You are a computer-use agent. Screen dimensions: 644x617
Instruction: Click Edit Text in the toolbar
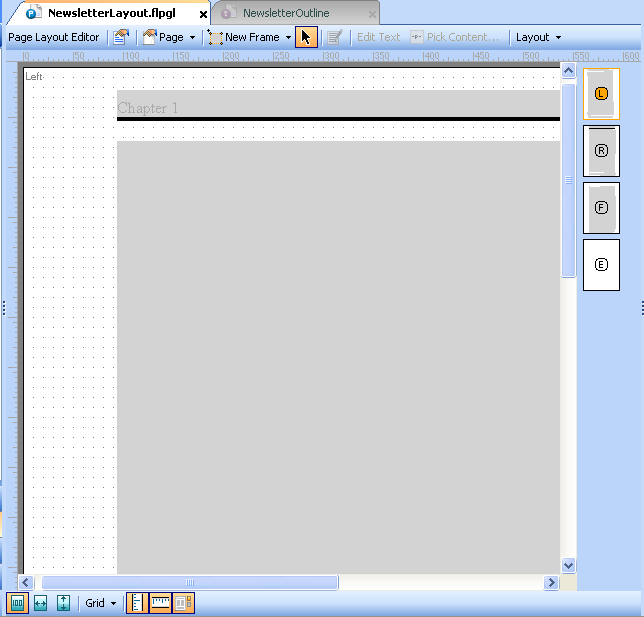click(378, 37)
